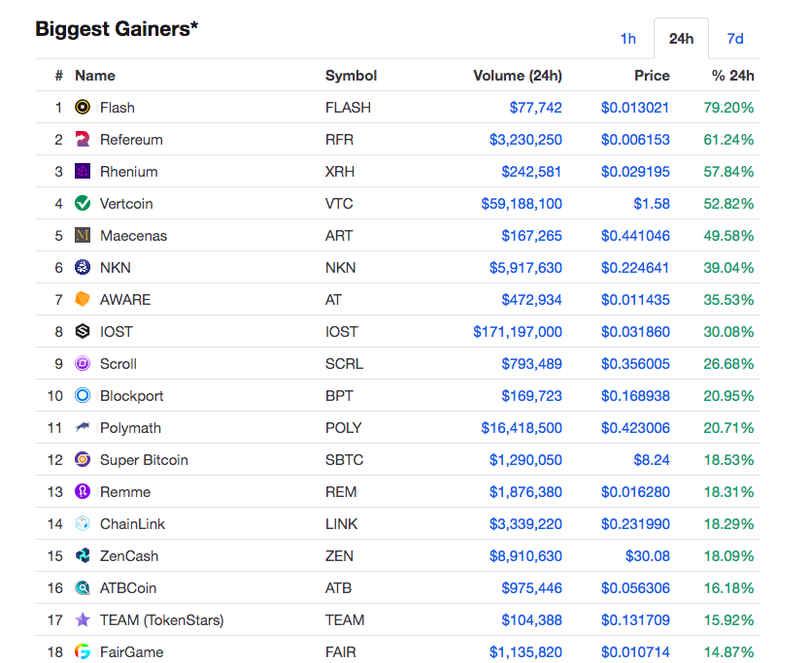Open Flash volume $77,742 link
Image resolution: width=812 pixels, height=663 pixels.
(x=535, y=108)
